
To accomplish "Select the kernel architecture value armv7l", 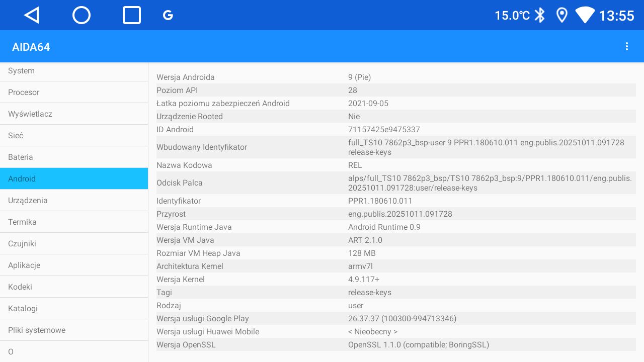I will pyautogui.click(x=361, y=266).
